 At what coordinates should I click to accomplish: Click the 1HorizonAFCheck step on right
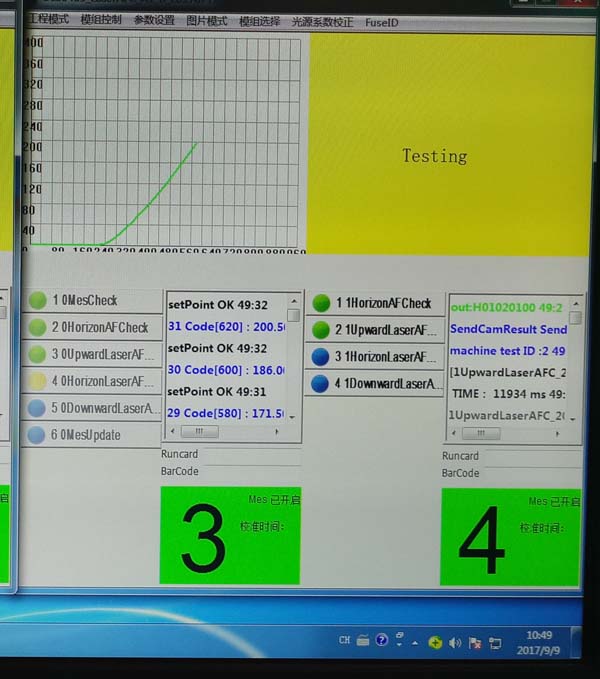click(375, 303)
